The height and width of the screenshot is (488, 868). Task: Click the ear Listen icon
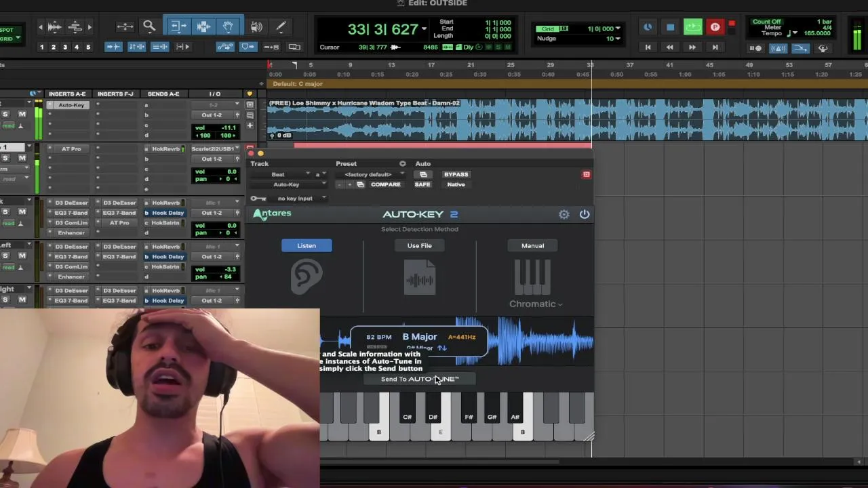[x=307, y=278]
